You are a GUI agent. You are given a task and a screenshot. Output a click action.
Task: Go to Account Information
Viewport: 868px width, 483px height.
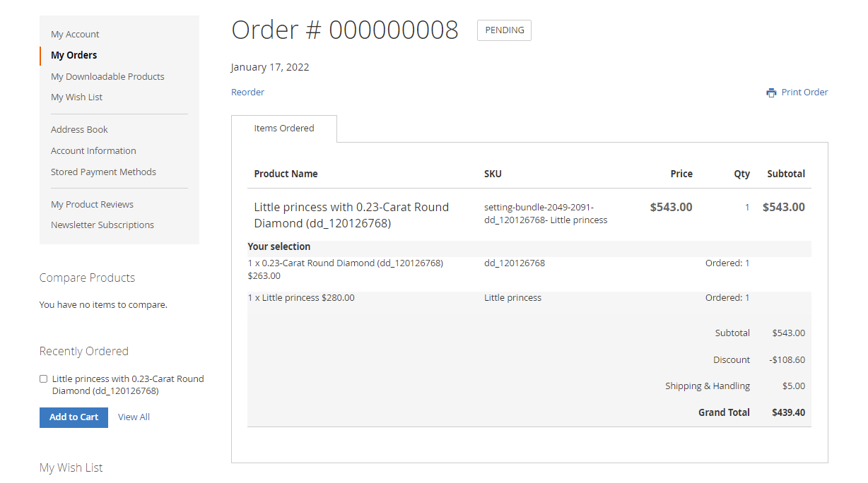(93, 150)
